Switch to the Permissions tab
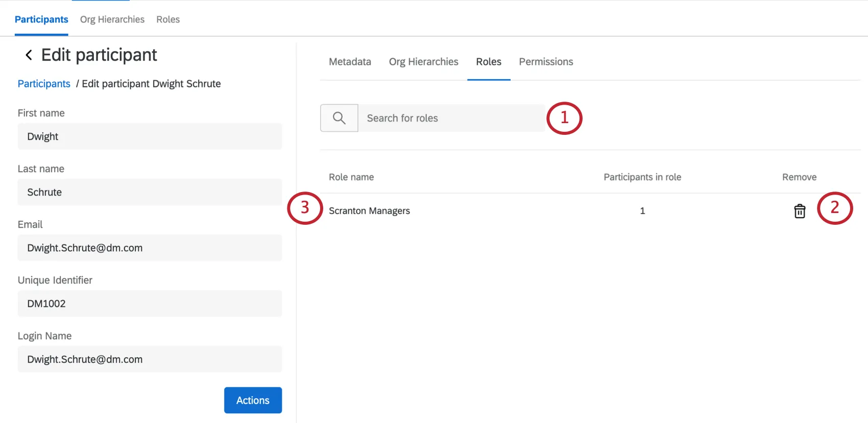868x423 pixels. pos(546,62)
